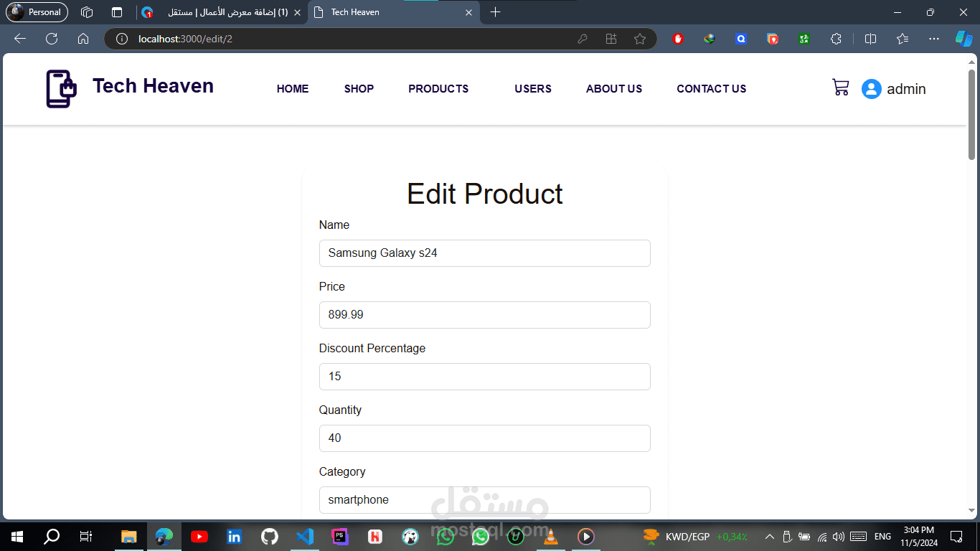The height and width of the screenshot is (551, 980).
Task: Open the workspaces icon
Action: tap(87, 12)
